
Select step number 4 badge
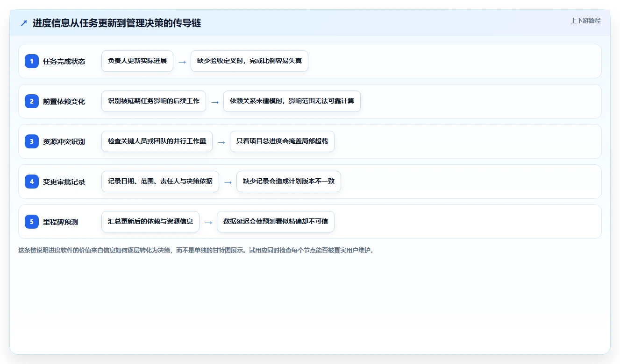pos(32,182)
